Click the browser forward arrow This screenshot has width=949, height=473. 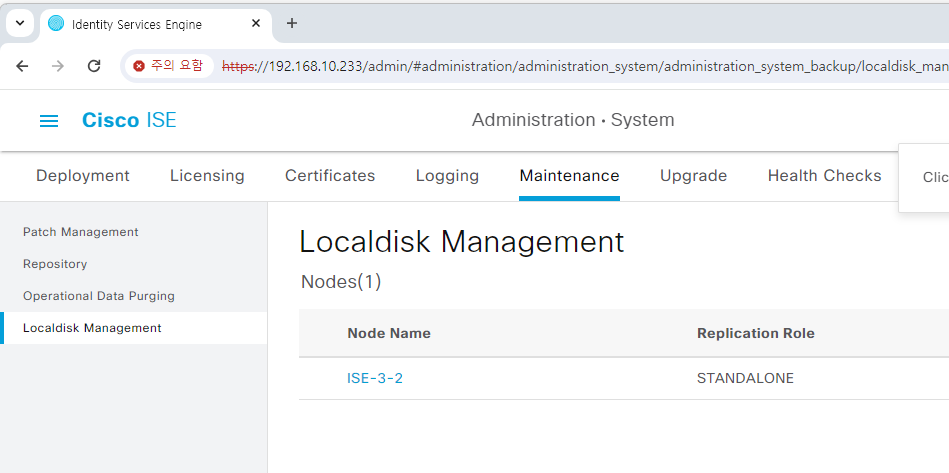(x=58, y=66)
